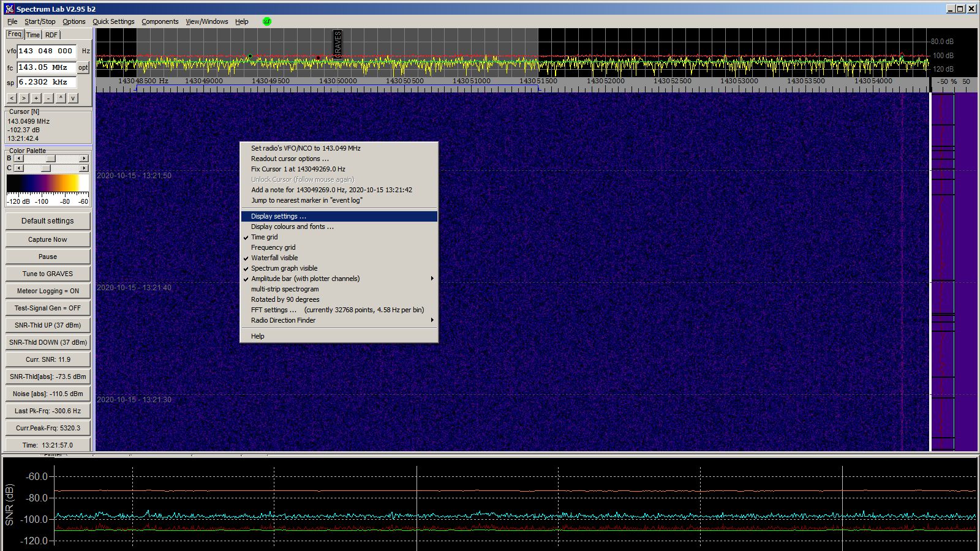Click the frequency shift left '<' button
This screenshot has height=551, width=980.
(x=12, y=98)
